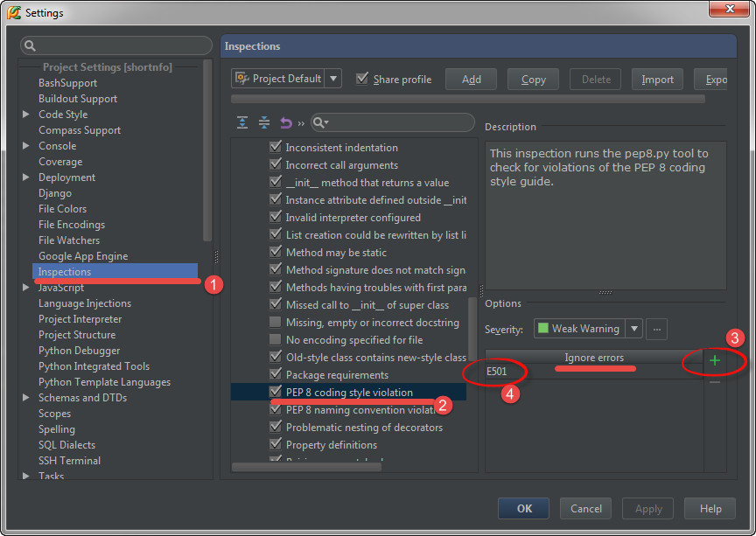756x536 pixels.
Task: Click the Ignore errors column header
Action: 594,357
